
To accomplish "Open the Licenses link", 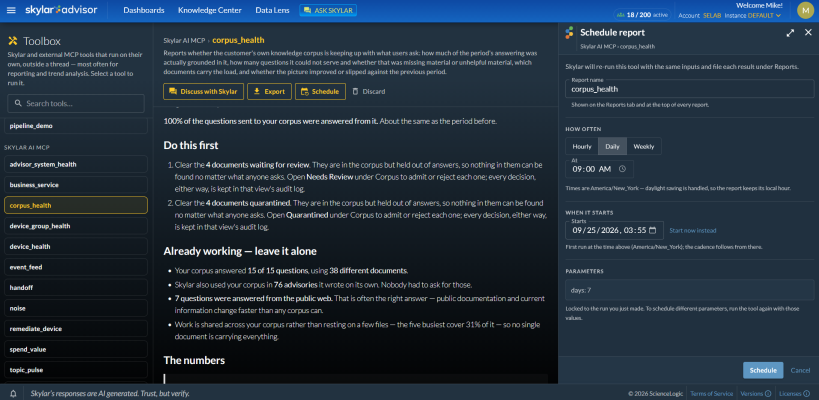I will click(x=792, y=394).
